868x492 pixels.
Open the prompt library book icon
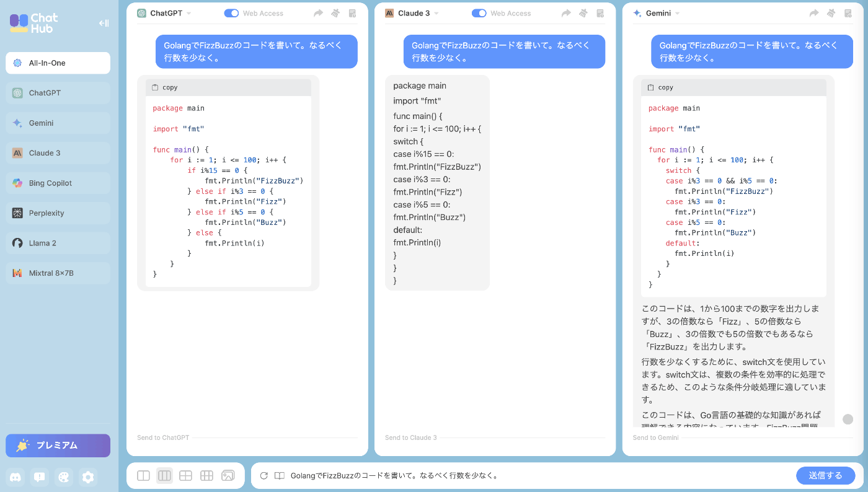[280, 476]
